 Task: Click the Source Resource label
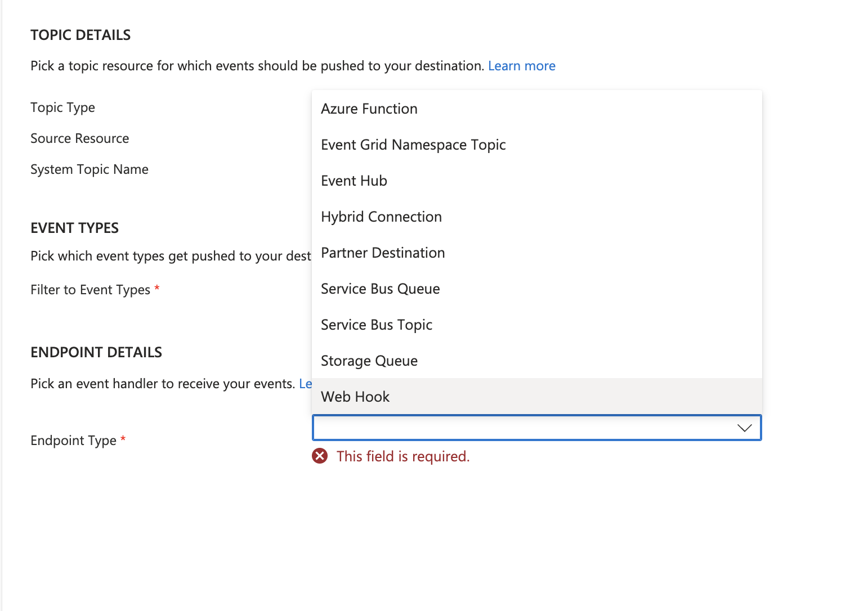(x=79, y=138)
